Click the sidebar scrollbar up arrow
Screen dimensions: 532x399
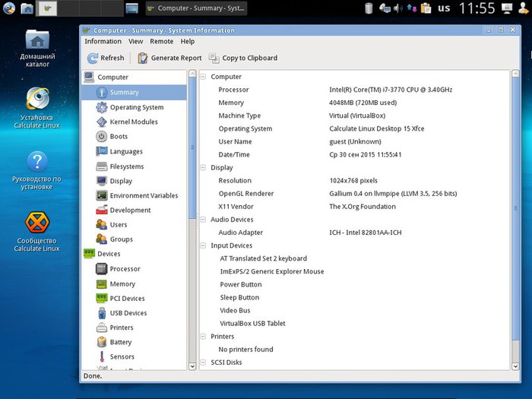(x=192, y=74)
